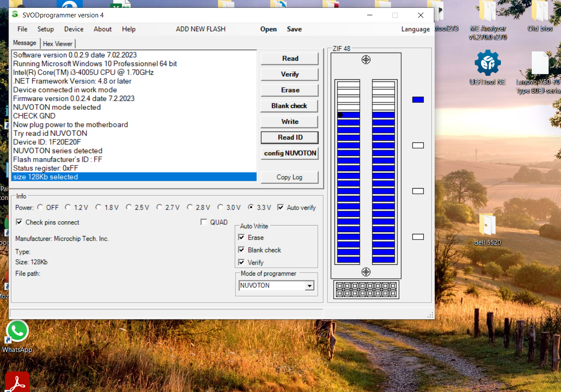Click the blue indicator beside ZIF socket
Image resolution: width=561 pixels, height=392 pixels.
point(418,100)
